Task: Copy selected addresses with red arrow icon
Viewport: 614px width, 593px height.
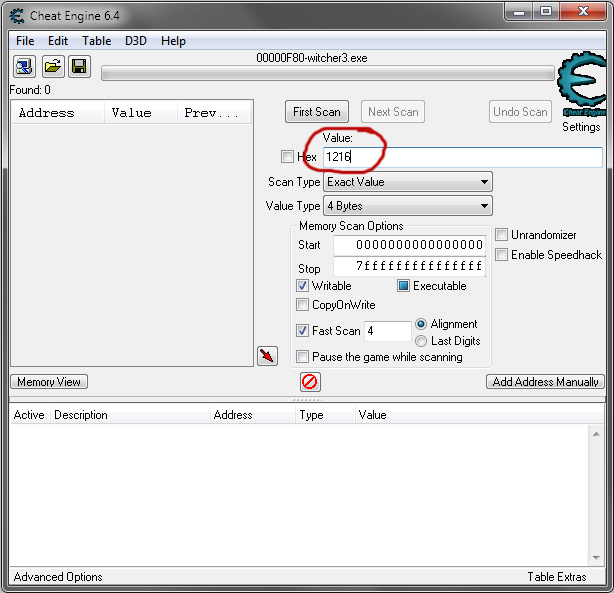Action: (x=267, y=356)
